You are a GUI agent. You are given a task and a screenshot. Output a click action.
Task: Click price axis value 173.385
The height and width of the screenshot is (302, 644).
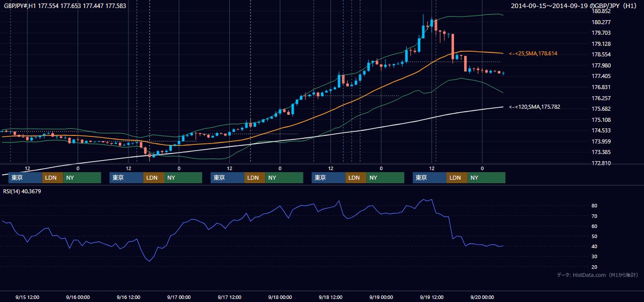[601, 153]
